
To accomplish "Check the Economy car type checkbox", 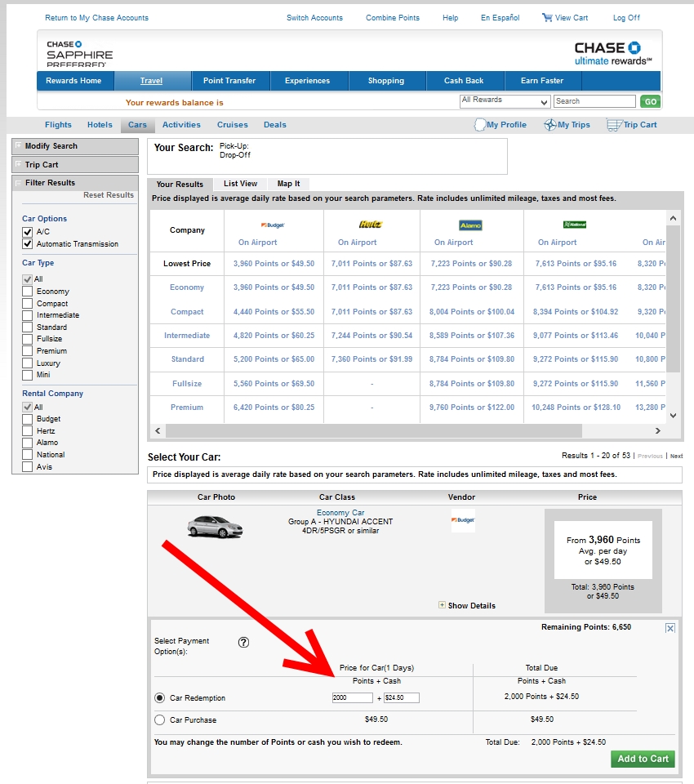I will coord(28,292).
